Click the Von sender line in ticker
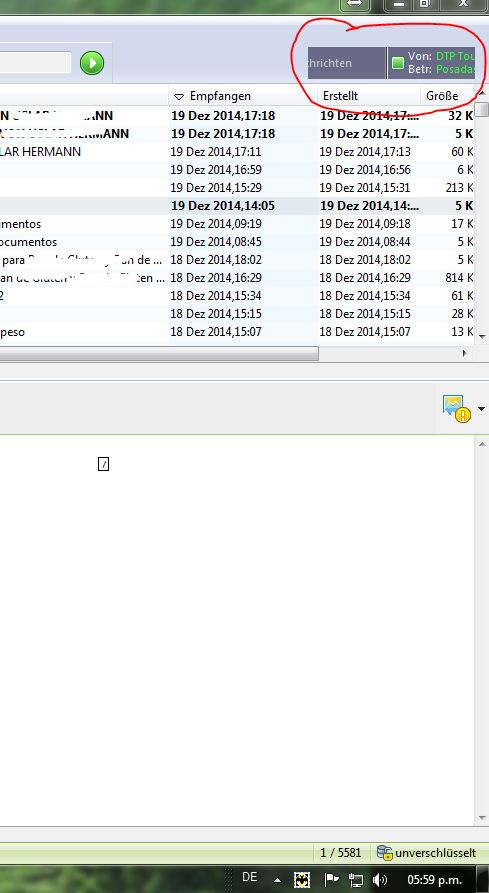This screenshot has height=893, width=489. [x=441, y=56]
